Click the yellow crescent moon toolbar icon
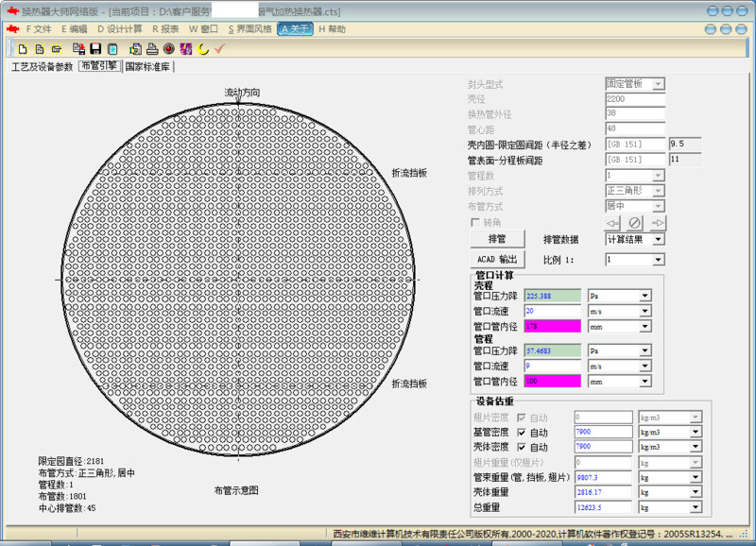 click(x=203, y=49)
